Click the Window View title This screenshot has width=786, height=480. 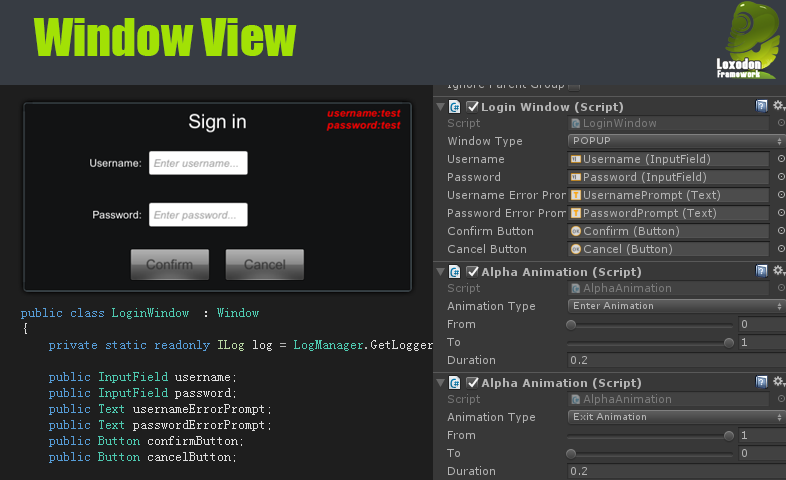165,38
